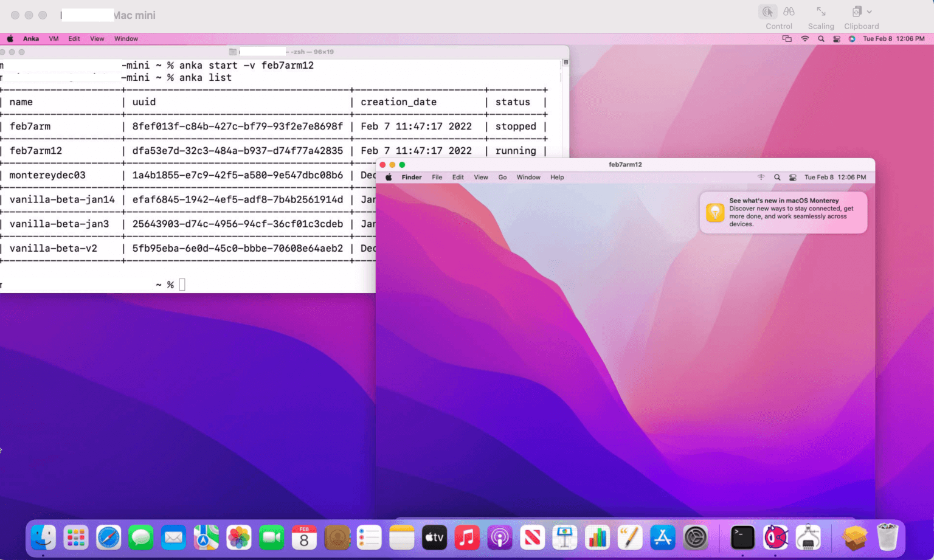
Task: Open the VM menu
Action: [54, 38]
